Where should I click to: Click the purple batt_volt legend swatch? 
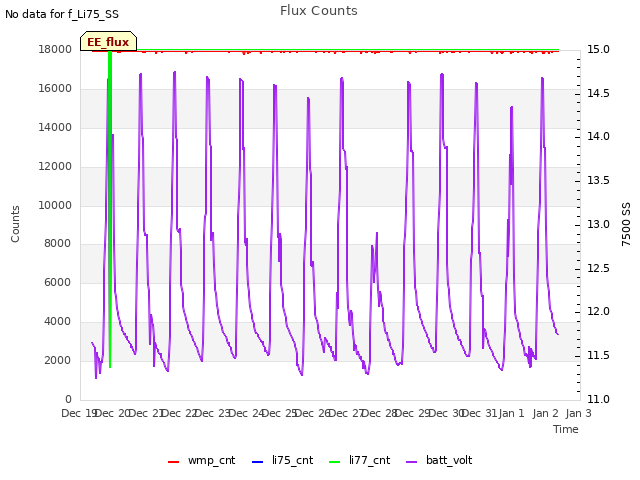tap(412, 462)
